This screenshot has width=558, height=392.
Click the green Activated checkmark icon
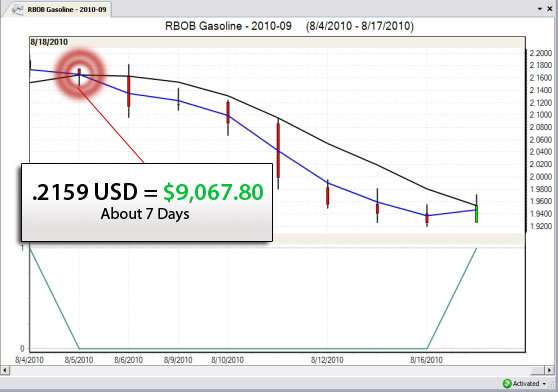click(507, 383)
